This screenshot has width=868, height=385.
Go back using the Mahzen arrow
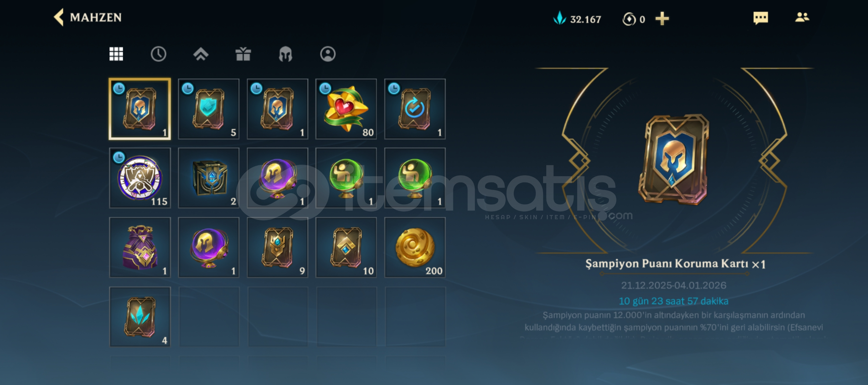(59, 17)
